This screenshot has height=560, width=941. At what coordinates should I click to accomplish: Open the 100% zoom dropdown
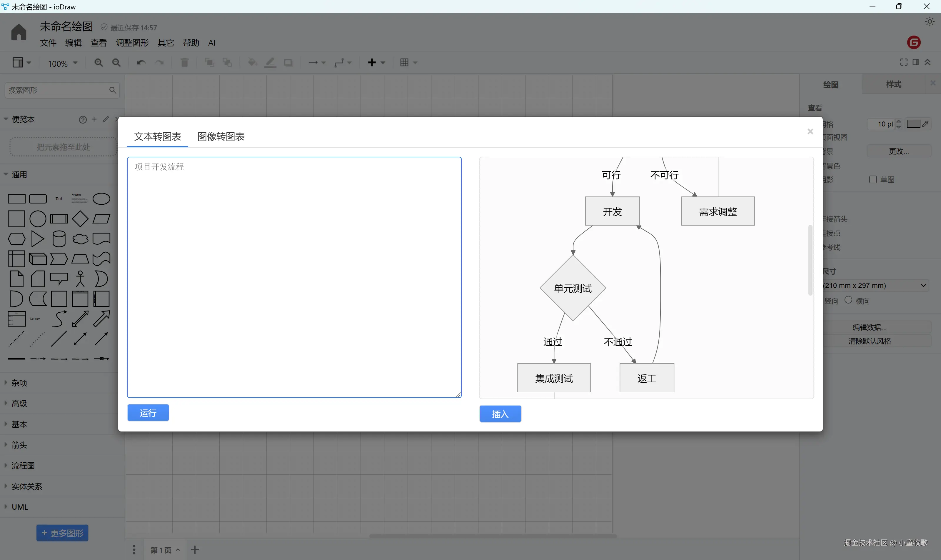[62, 64]
